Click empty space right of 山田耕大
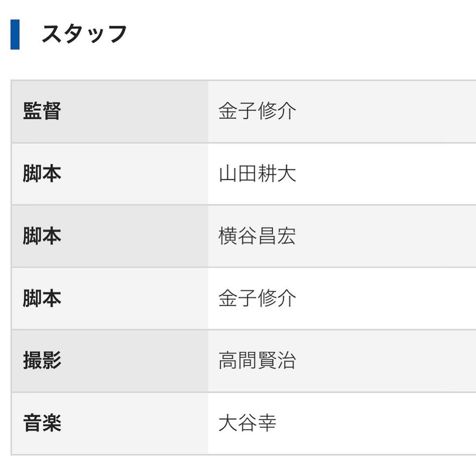This screenshot has height=476, width=476. (x=388, y=174)
